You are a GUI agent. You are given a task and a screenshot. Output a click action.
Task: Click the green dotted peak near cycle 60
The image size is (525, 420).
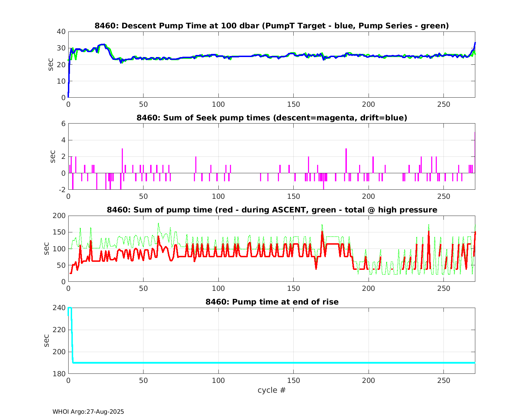(158, 224)
